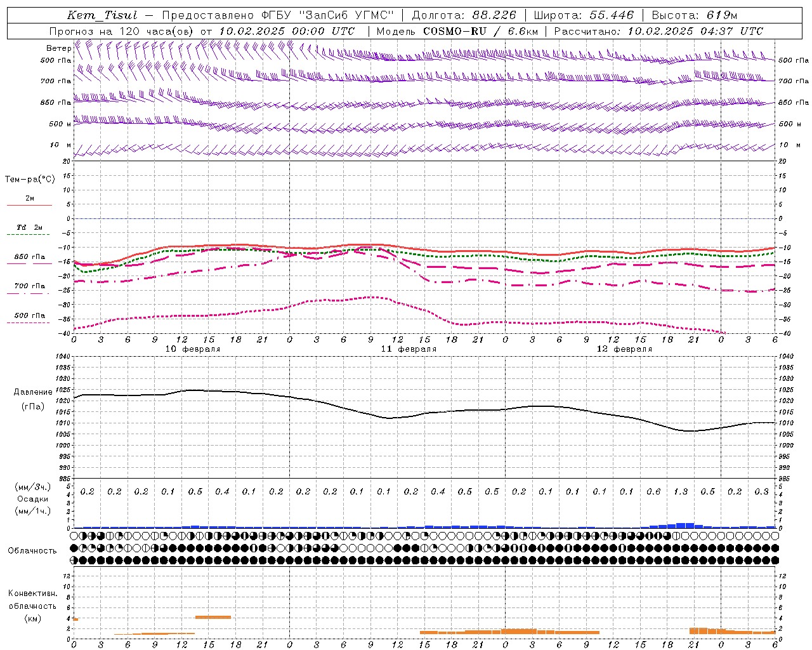The image size is (812, 650).
Task: Click the 'Облачность' cloudiness label
Action: (x=32, y=551)
